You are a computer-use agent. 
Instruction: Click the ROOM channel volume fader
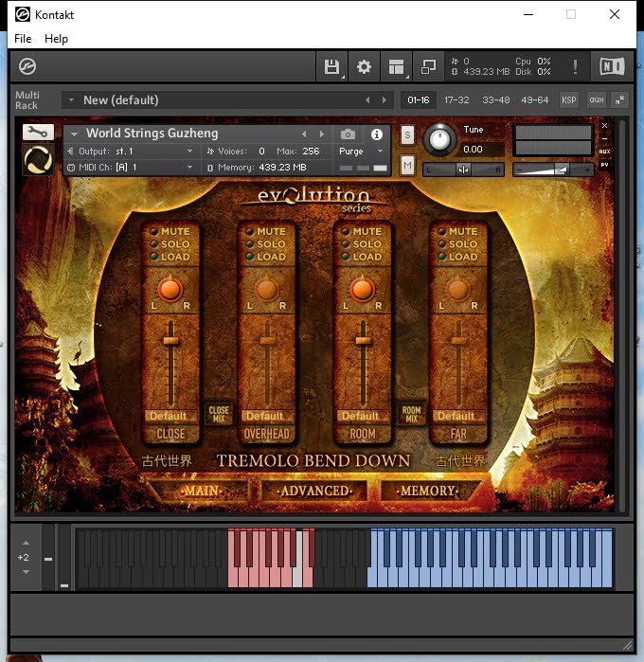pyautogui.click(x=361, y=338)
